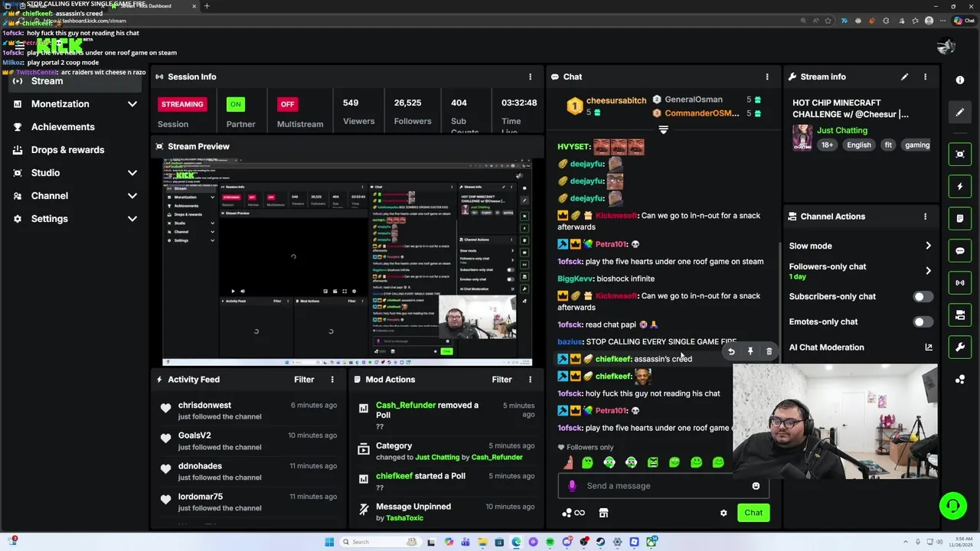Image resolution: width=980 pixels, height=551 pixels.
Task: Open Steam from the Windows taskbar
Action: coord(600,542)
